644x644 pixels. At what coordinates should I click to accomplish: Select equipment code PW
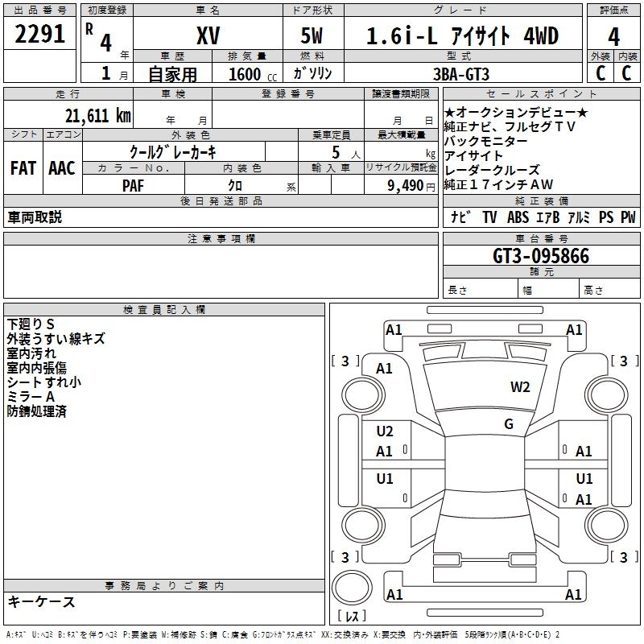point(628,217)
